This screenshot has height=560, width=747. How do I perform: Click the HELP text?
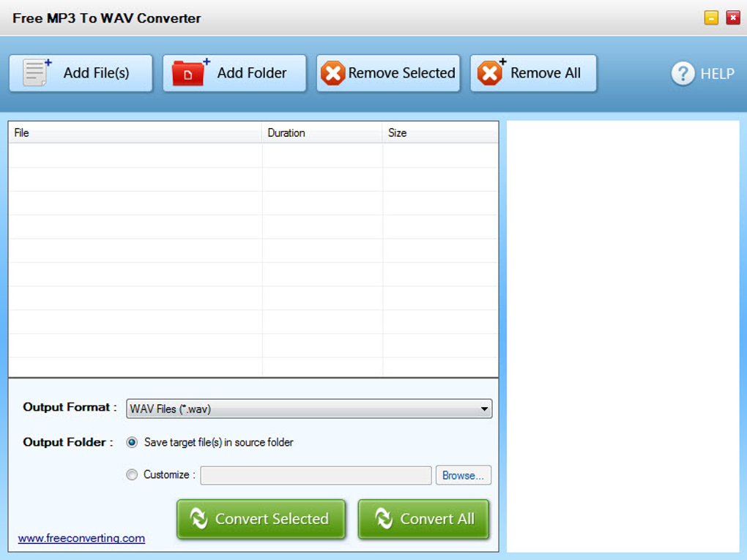[x=718, y=74]
